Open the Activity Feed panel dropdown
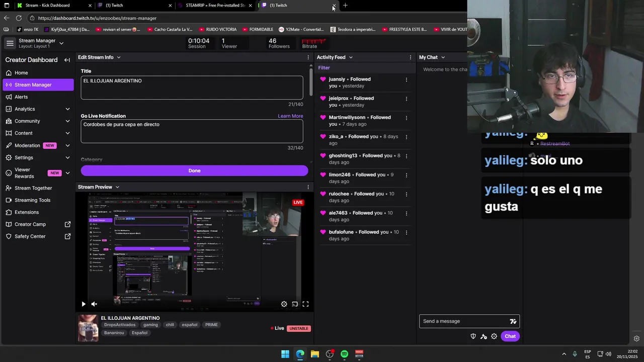 click(351, 57)
